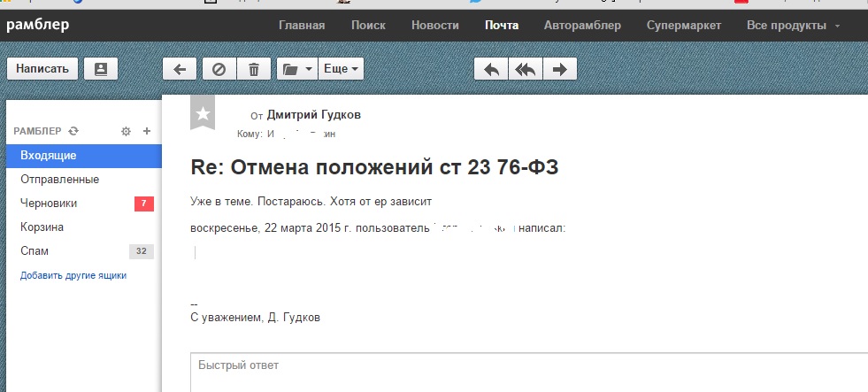Click the back arrow toolbar button
This screenshot has height=392, width=868.
tap(180, 69)
